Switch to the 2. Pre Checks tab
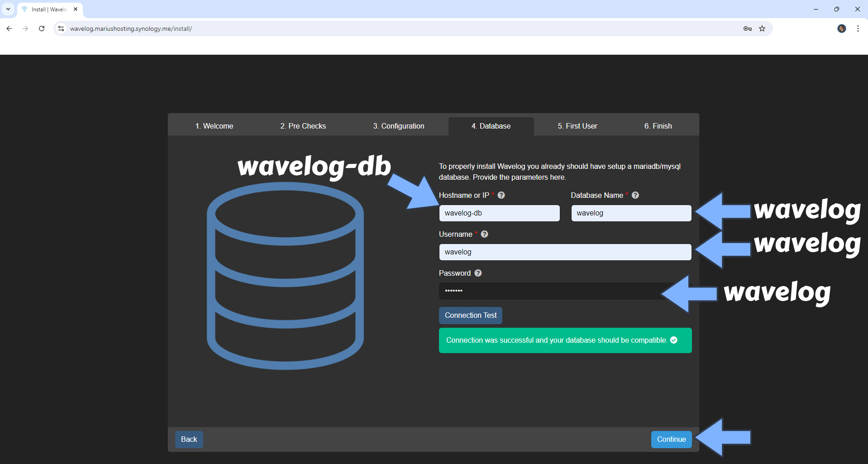The width and height of the screenshot is (868, 464). pyautogui.click(x=303, y=126)
